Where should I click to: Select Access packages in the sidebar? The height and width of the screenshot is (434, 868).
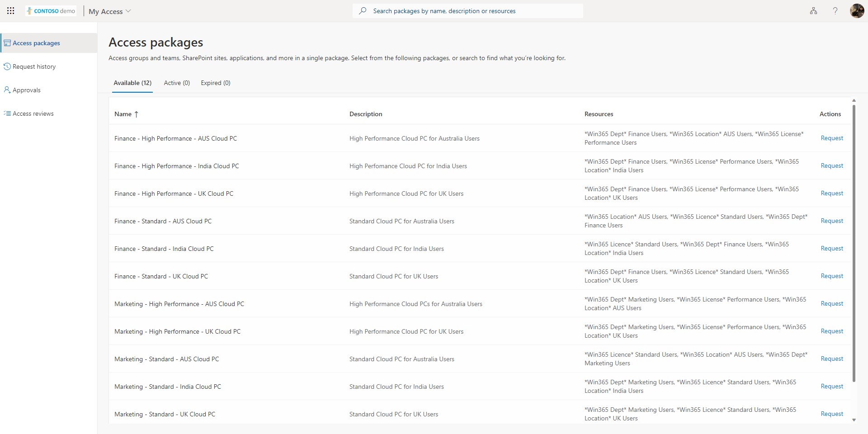(37, 42)
